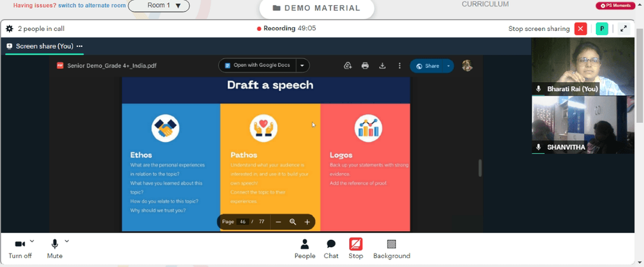The width and height of the screenshot is (644, 267).
Task: Click Bharati Rai video thumbnail
Action: point(583,66)
